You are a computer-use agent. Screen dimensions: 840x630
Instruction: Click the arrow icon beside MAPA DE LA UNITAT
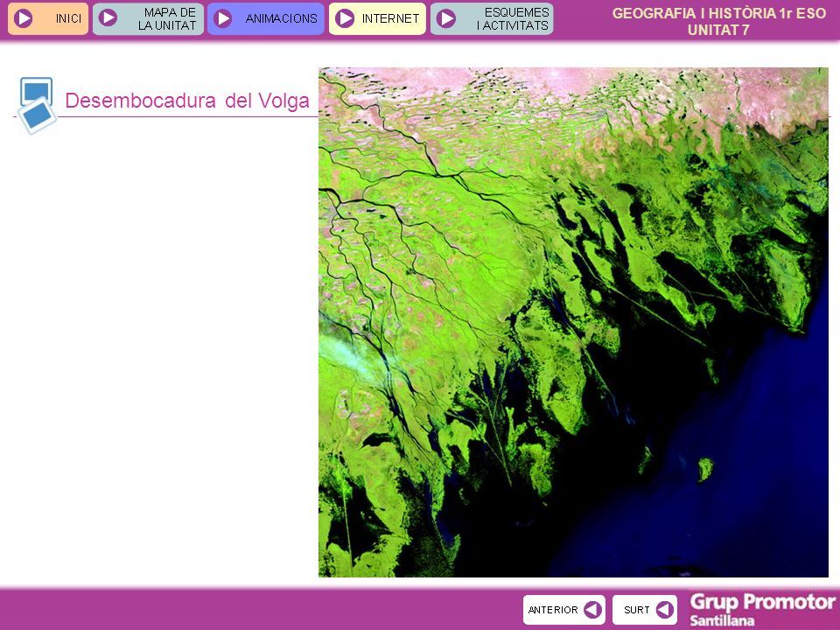[108, 18]
